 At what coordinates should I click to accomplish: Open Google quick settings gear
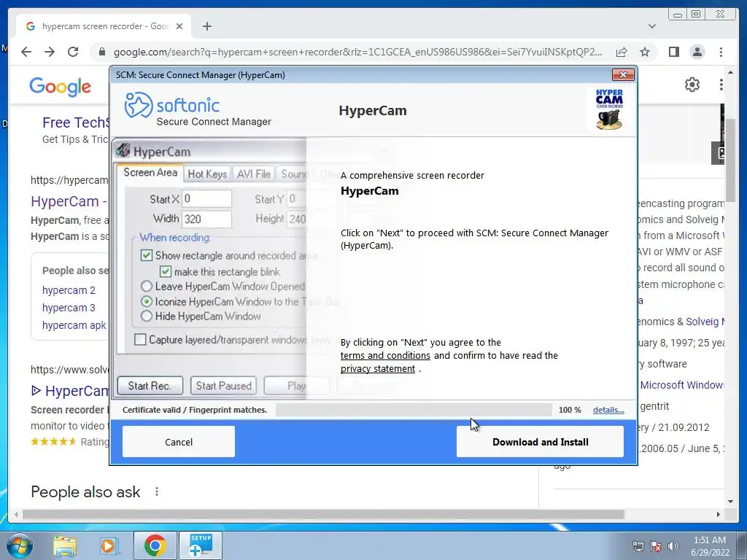click(692, 85)
